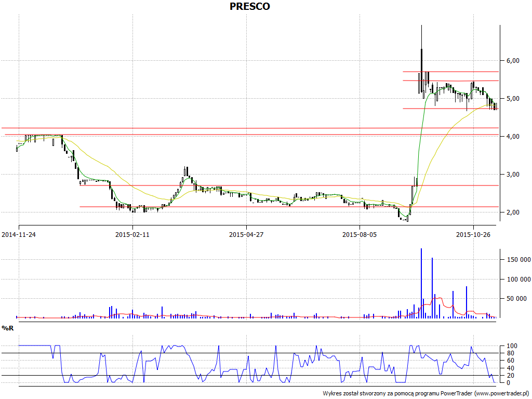Click the 2,00 price axis label
The width and height of the screenshot is (532, 399).
click(x=513, y=212)
